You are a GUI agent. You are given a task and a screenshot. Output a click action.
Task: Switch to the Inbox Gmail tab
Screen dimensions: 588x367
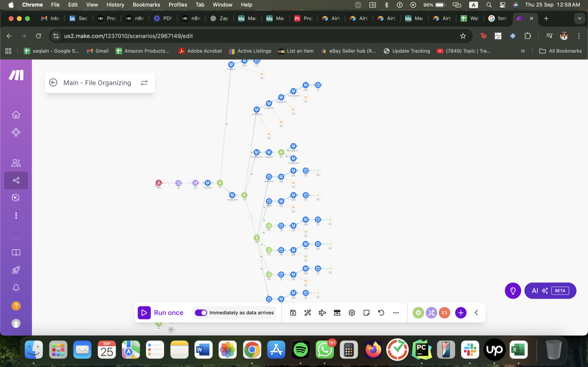(50, 18)
